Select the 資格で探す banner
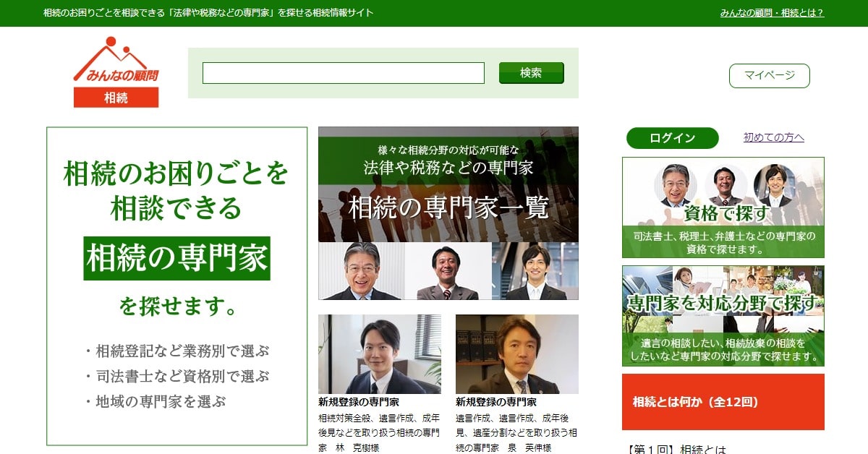The height and width of the screenshot is (454, 868). [723, 207]
